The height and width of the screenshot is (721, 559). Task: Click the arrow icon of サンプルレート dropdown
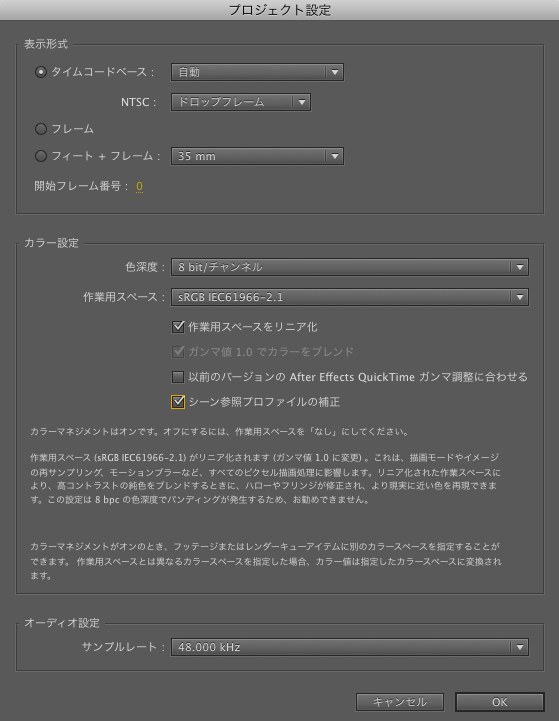tap(519, 647)
